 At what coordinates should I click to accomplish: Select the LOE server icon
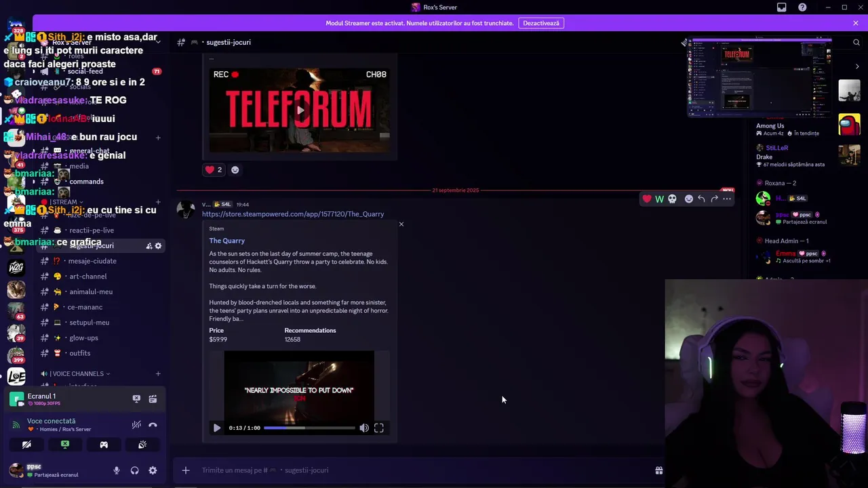tap(16, 377)
